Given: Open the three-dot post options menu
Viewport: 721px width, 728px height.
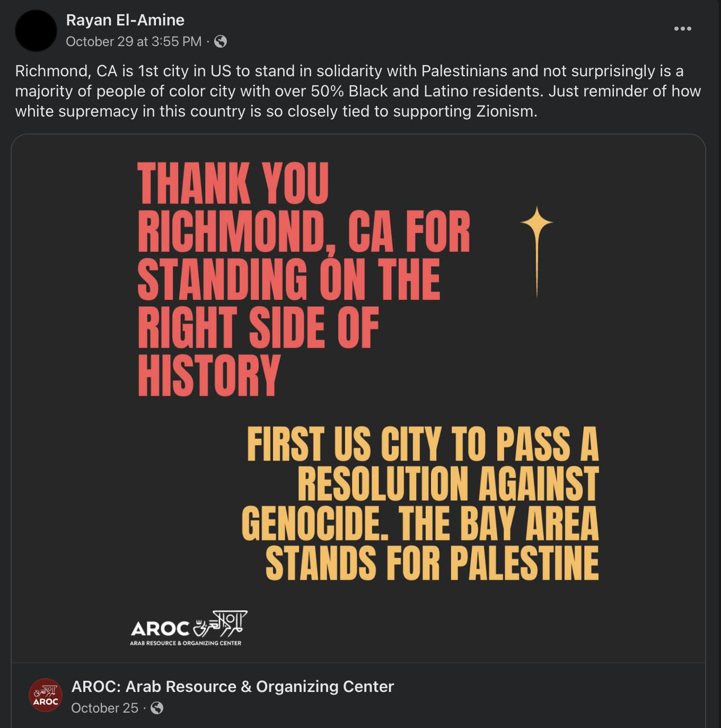Looking at the screenshot, I should point(682,29).
